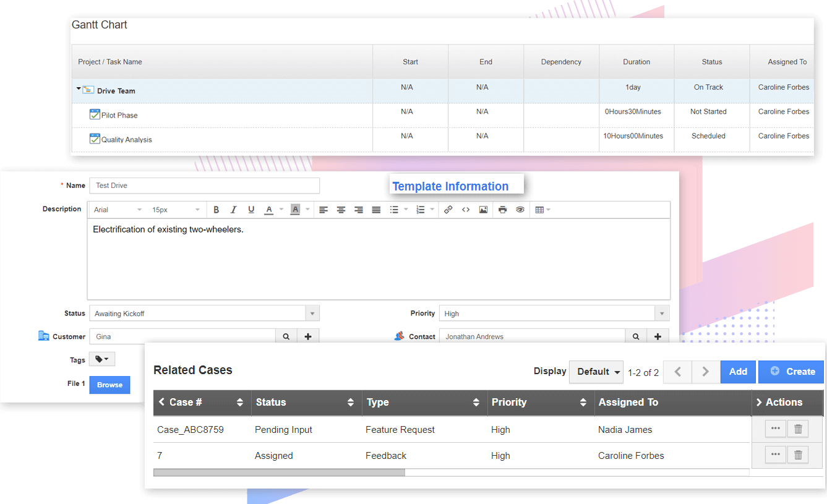The height and width of the screenshot is (504, 827).
Task: Click the insert link icon
Action: (448, 210)
